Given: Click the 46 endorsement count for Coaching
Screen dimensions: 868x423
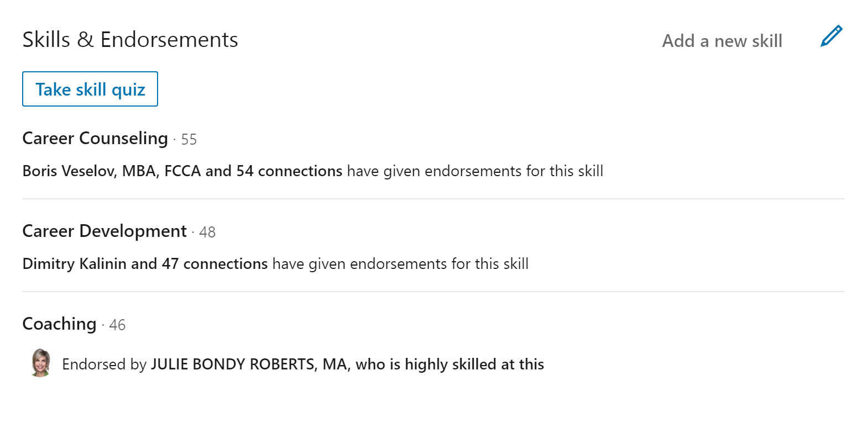Looking at the screenshot, I should pos(117,325).
